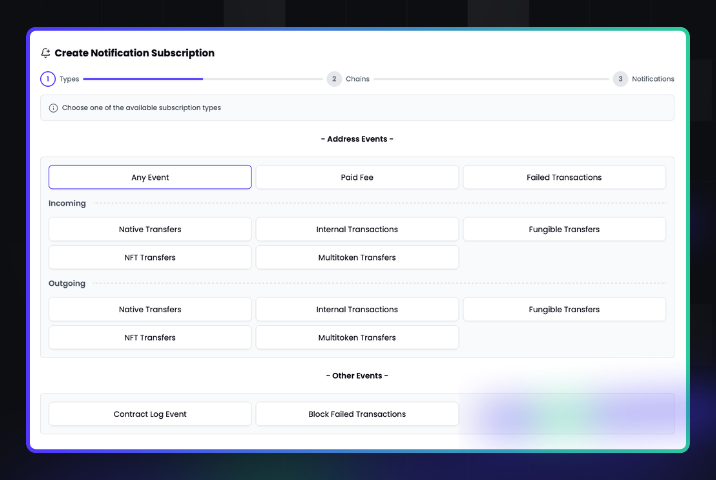Pick Outgoing Native Transfers
Screen dimensions: 716x480
tap(150, 310)
